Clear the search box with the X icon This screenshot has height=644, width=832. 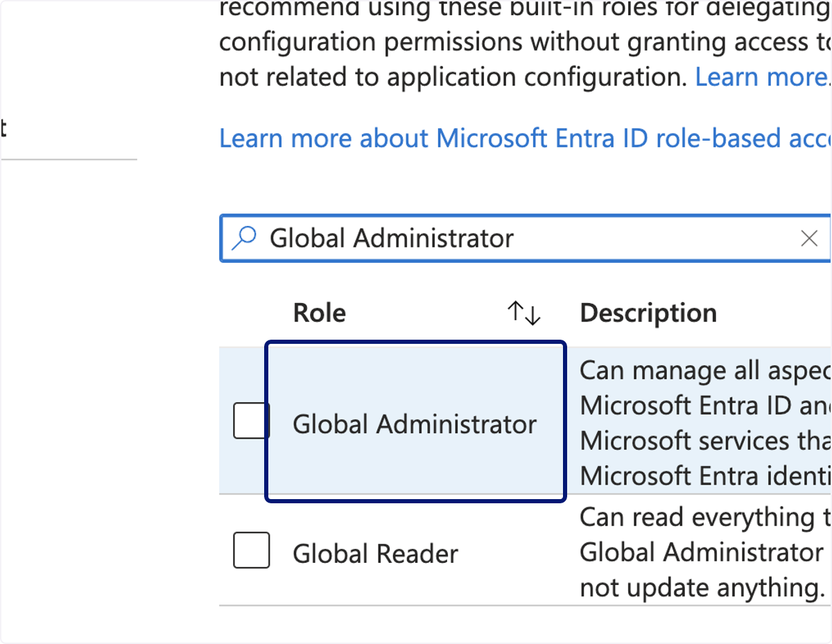coord(809,238)
